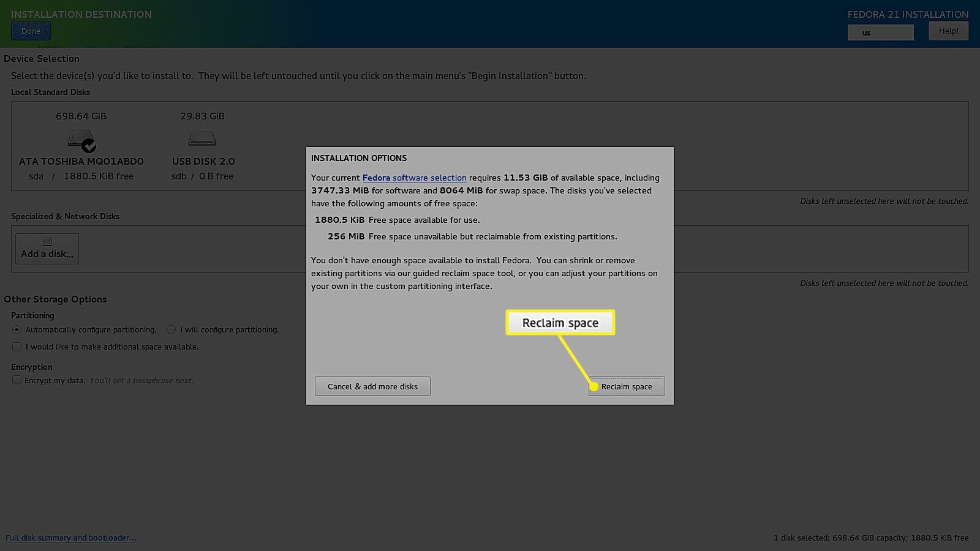Select I will configure partitioning radio

click(171, 329)
